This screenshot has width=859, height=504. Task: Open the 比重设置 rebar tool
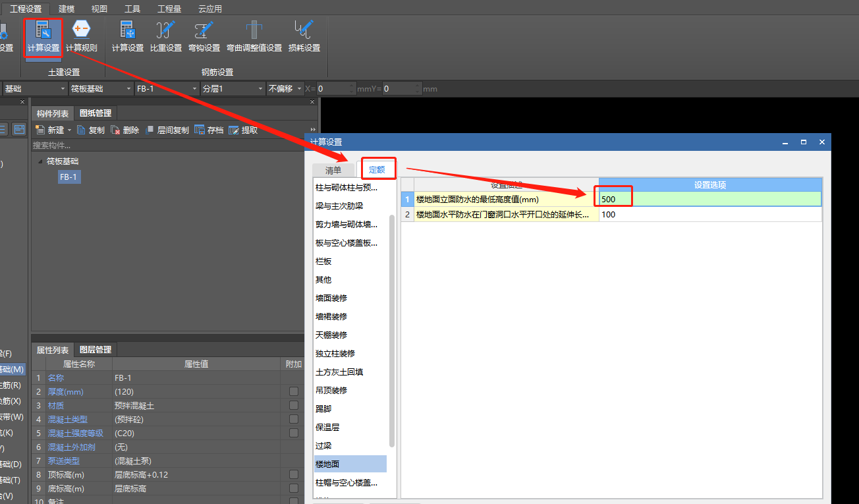pos(165,38)
